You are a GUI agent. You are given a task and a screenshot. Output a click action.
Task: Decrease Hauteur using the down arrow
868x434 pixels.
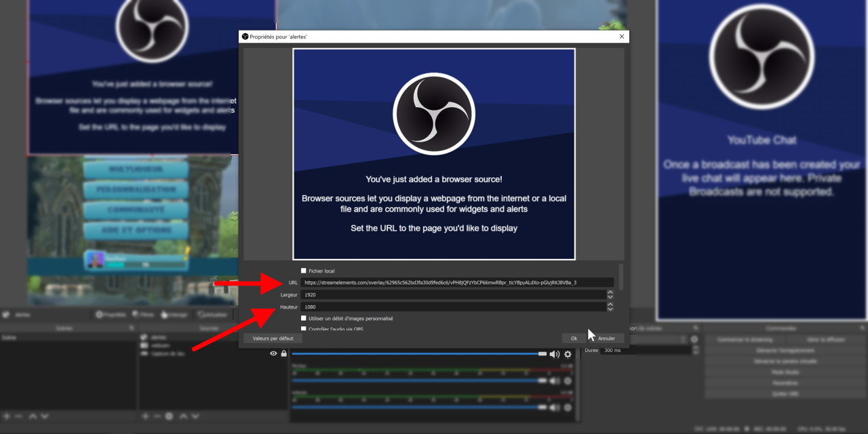(610, 309)
